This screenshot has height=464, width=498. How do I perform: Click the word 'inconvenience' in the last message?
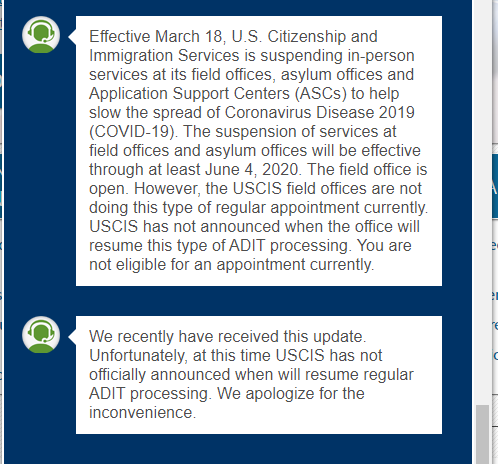[x=141, y=413]
